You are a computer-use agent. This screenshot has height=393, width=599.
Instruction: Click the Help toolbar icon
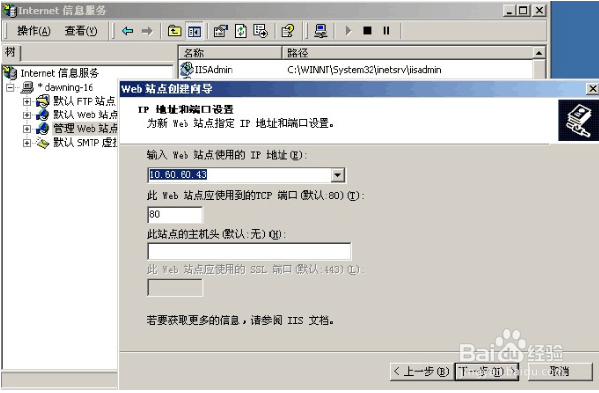click(288, 31)
